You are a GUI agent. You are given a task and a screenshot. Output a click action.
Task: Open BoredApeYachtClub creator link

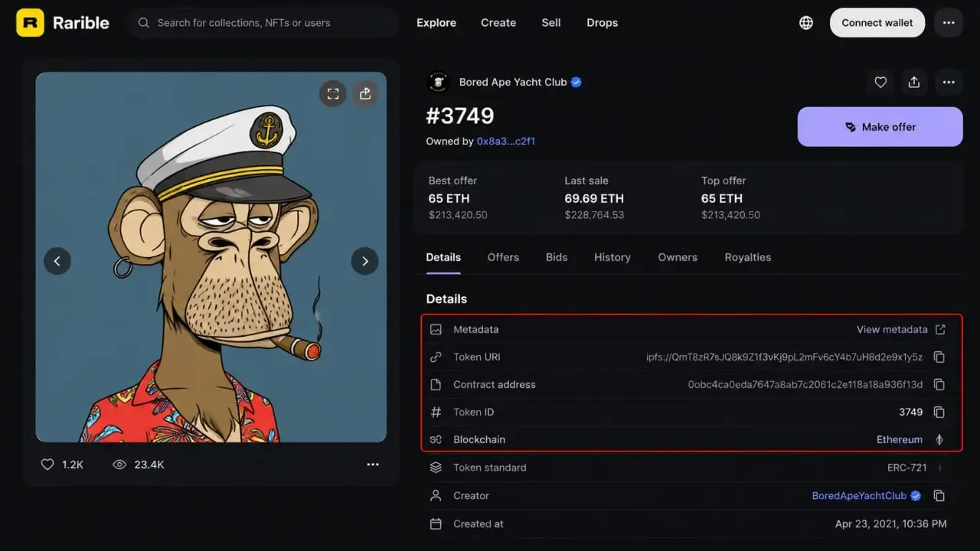tap(859, 496)
